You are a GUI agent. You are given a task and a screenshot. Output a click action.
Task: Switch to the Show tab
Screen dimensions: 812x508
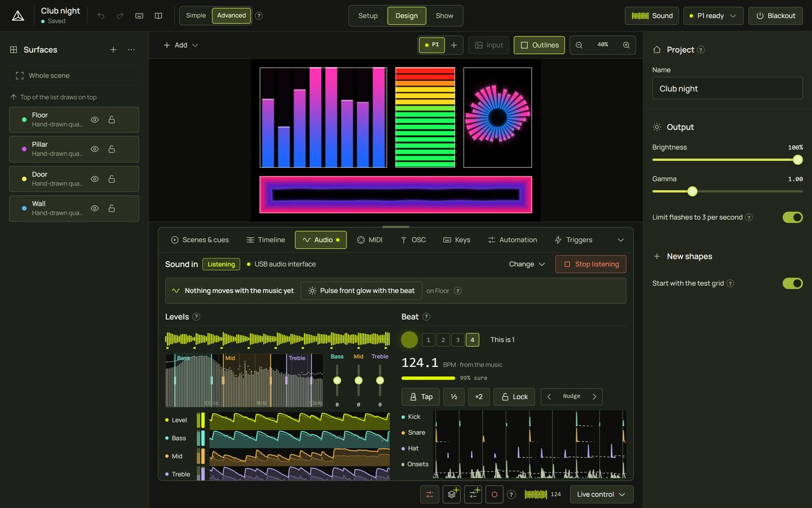(444, 16)
